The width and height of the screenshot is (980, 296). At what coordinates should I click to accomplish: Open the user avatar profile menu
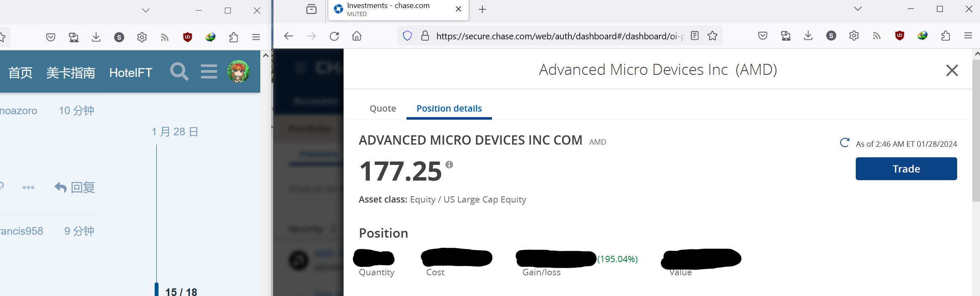click(238, 71)
